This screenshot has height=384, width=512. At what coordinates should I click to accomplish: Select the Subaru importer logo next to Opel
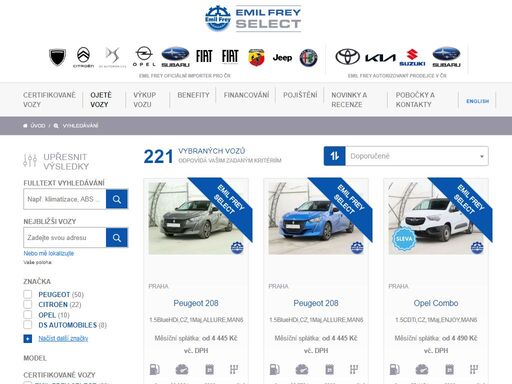point(175,57)
